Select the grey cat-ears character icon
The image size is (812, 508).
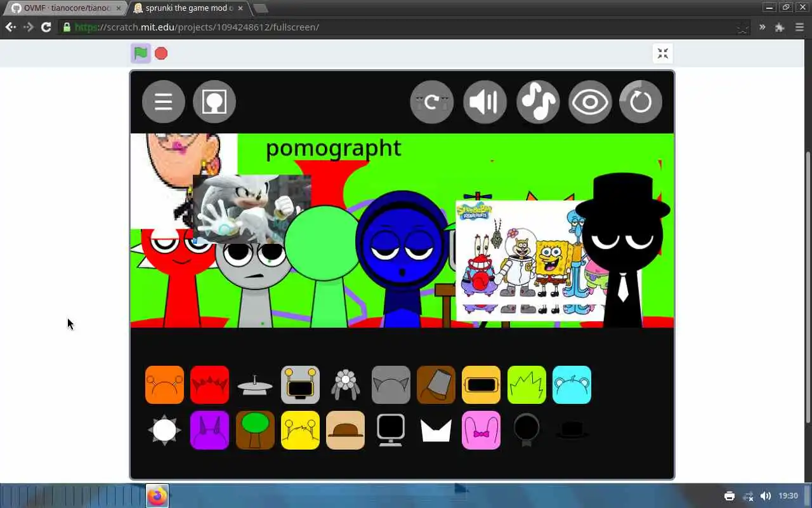coord(391,385)
